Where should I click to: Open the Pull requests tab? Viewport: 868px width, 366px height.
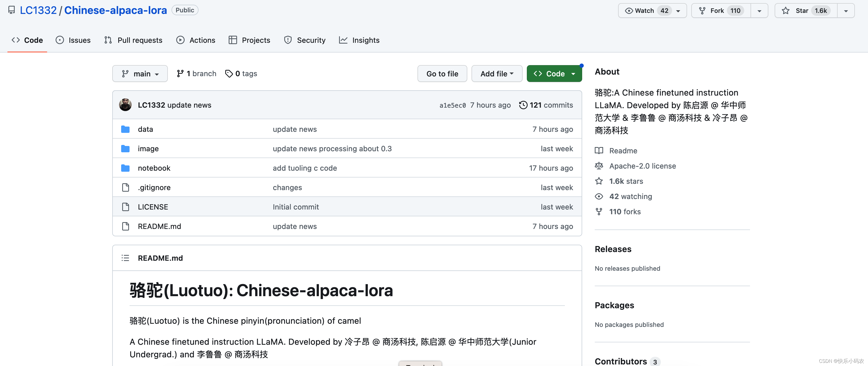[133, 40]
